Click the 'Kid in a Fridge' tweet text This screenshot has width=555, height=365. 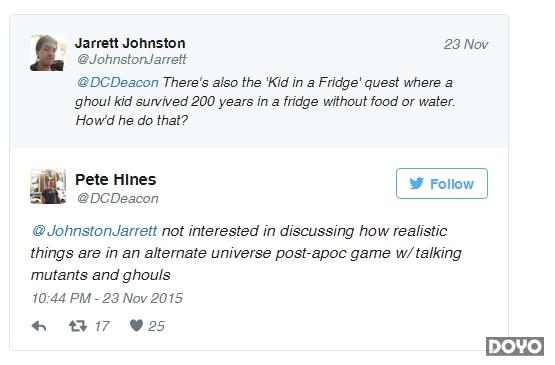(x=265, y=101)
